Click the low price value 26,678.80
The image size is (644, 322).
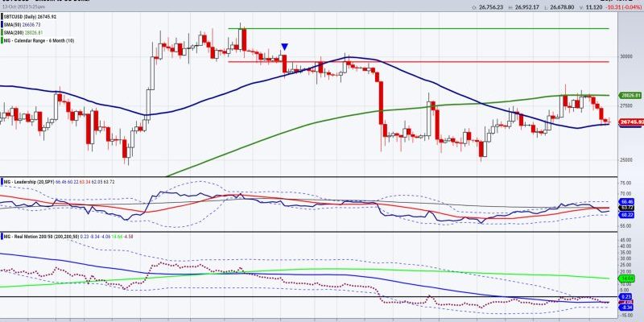tap(562, 7)
